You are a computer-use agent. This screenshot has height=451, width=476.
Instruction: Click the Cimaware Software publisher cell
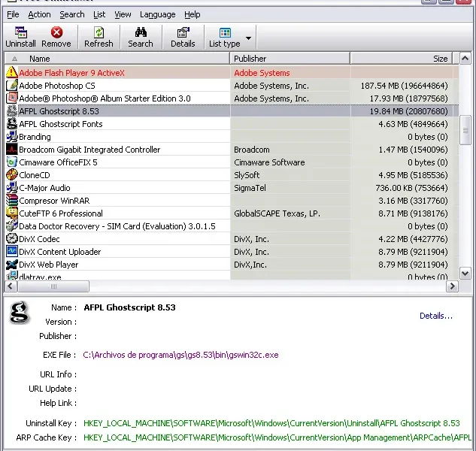point(290,162)
